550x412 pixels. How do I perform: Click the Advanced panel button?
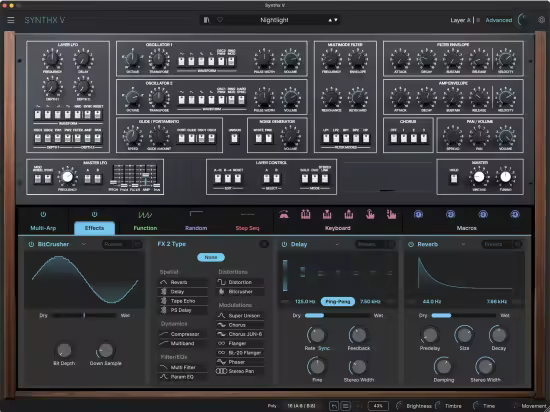498,20
